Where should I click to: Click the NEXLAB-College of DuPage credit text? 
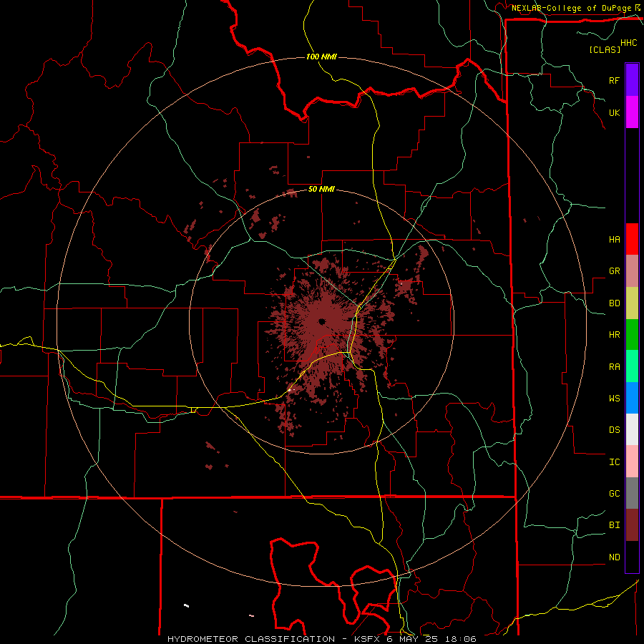[571, 8]
